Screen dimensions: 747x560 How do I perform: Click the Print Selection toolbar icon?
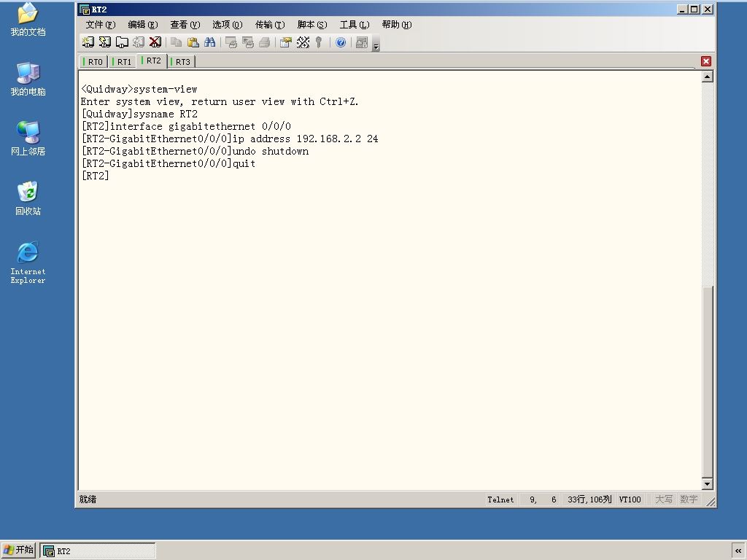click(x=248, y=42)
